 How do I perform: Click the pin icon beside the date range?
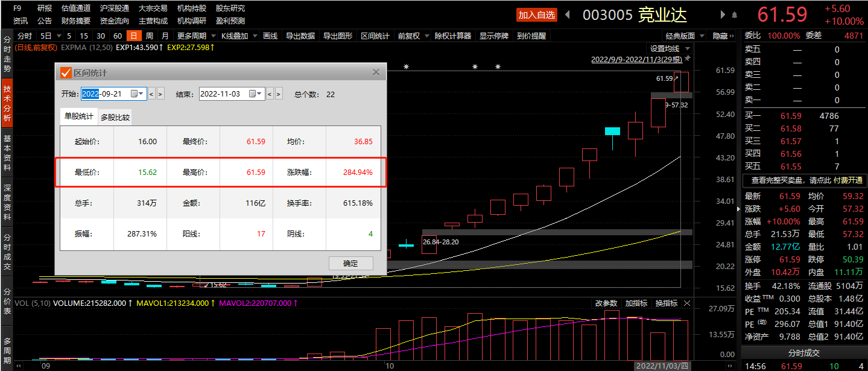687,59
